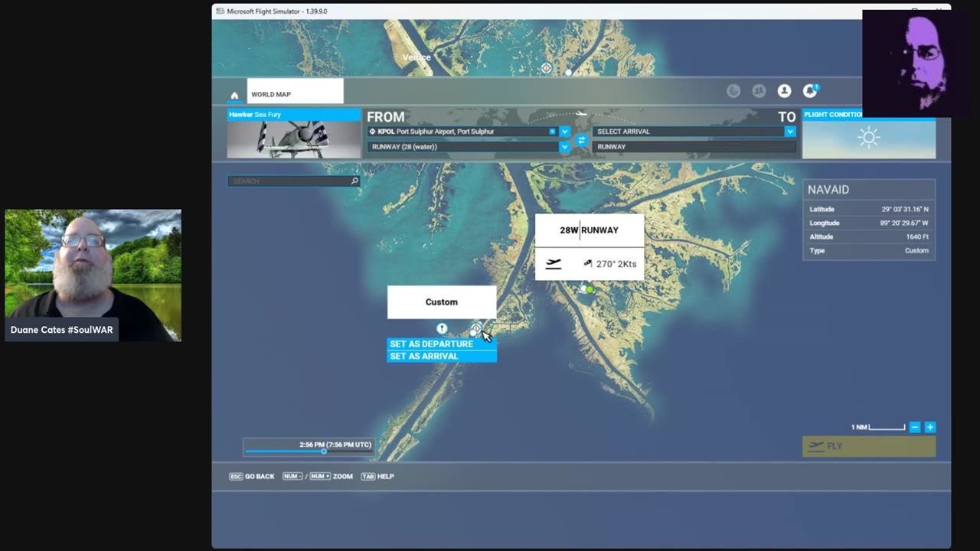Open the player profile icon
The height and width of the screenshot is (551, 980).
pos(784,91)
